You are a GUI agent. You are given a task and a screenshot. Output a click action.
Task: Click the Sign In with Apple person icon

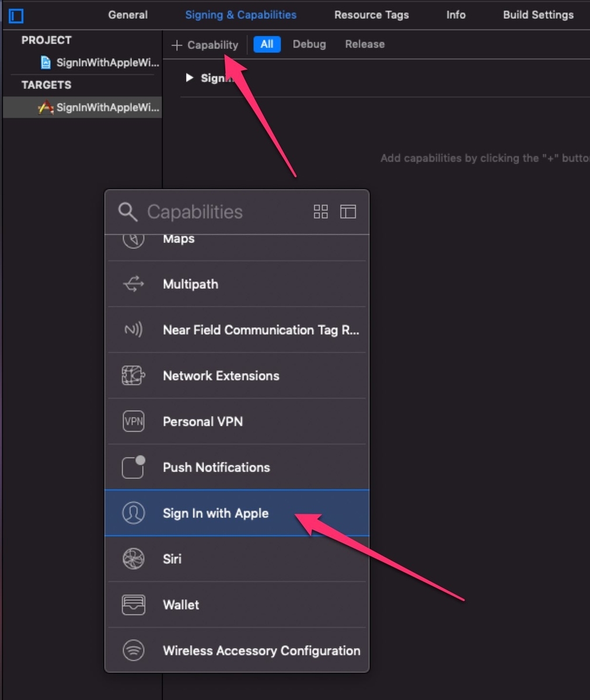click(133, 513)
